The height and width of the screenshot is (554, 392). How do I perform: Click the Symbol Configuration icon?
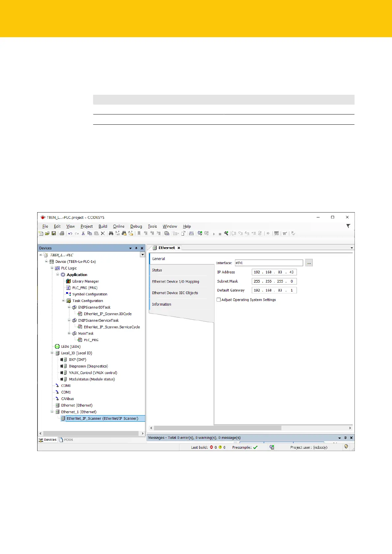[x=68, y=294]
